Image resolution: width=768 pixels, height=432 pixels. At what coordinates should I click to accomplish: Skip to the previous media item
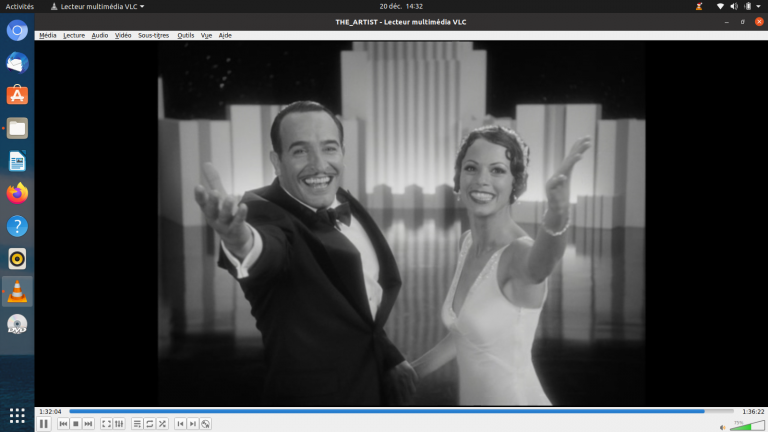point(63,424)
